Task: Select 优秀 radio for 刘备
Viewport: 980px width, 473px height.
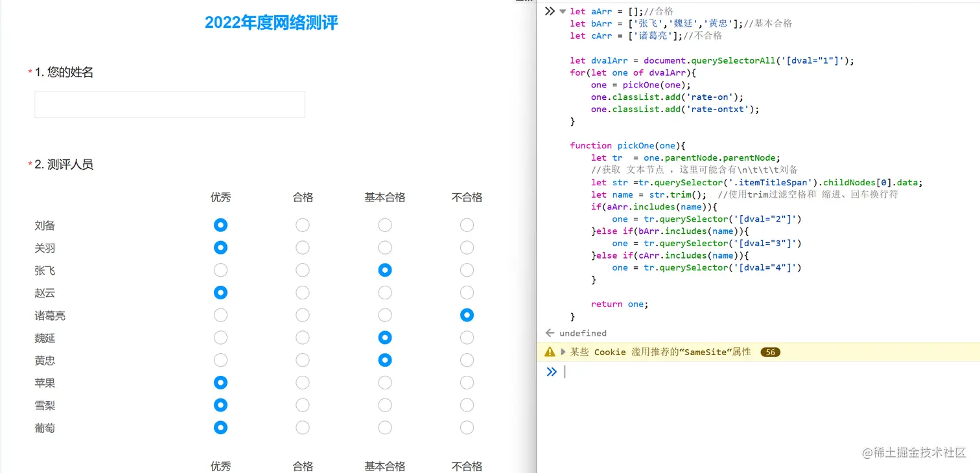Action: pos(220,225)
